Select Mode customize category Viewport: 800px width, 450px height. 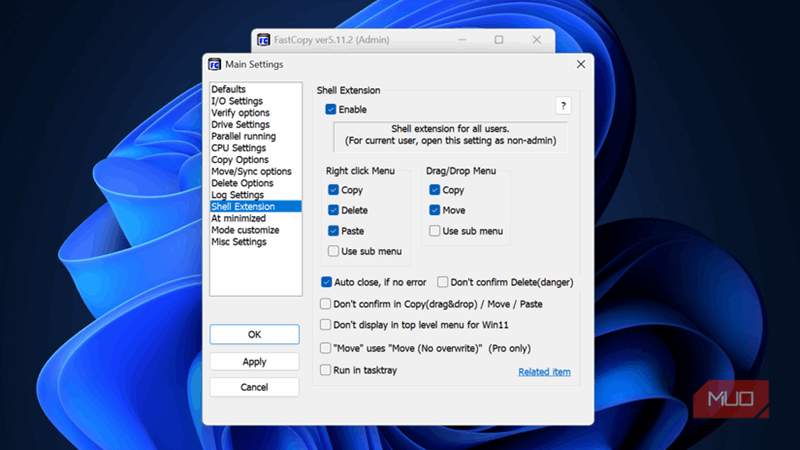coord(256,230)
